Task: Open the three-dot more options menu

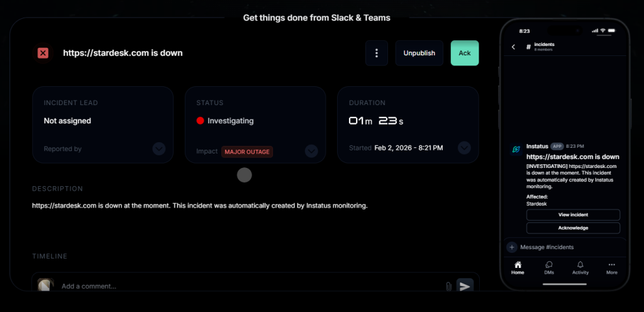Action: pyautogui.click(x=376, y=53)
